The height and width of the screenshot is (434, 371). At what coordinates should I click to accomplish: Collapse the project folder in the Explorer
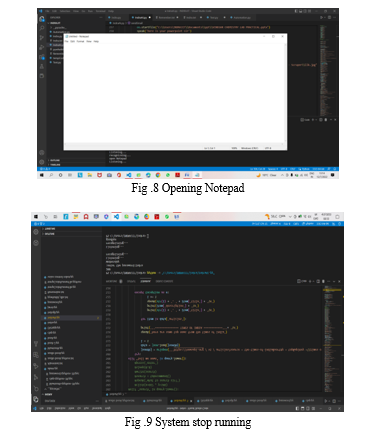pyautogui.click(x=55, y=23)
